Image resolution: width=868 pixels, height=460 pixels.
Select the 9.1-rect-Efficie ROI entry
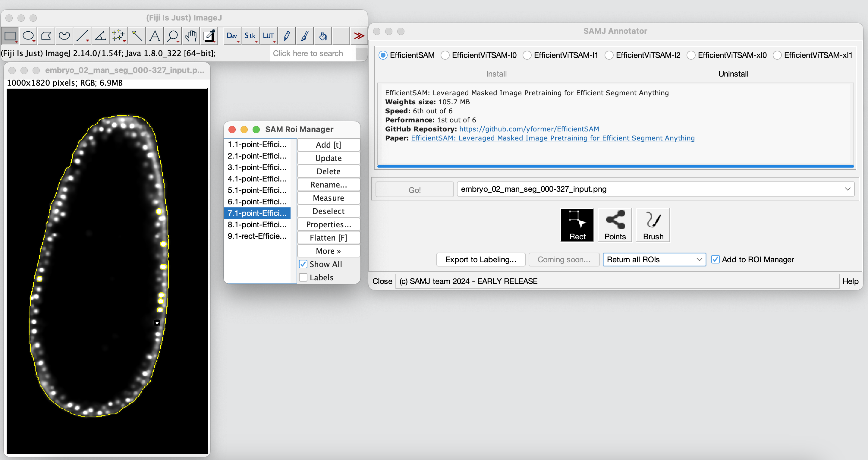pyautogui.click(x=257, y=236)
